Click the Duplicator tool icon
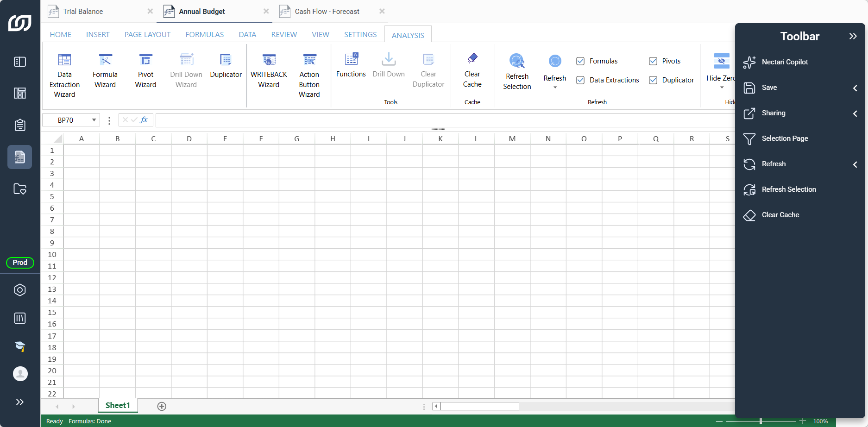868x427 pixels. 226,60
